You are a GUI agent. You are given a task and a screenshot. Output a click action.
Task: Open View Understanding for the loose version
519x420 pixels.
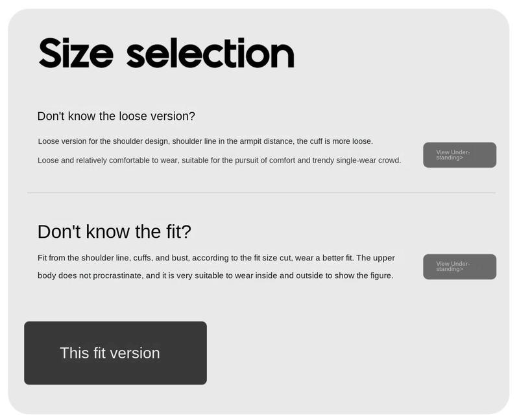459,155
